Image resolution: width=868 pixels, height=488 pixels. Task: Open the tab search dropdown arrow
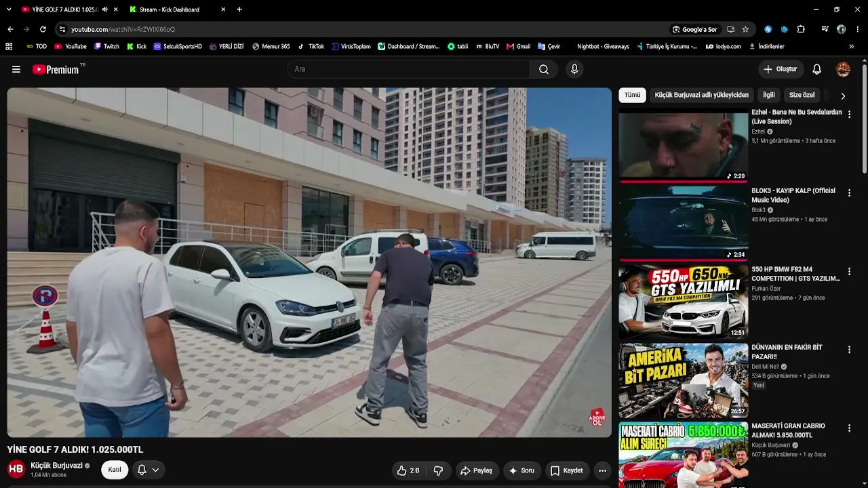click(x=10, y=9)
